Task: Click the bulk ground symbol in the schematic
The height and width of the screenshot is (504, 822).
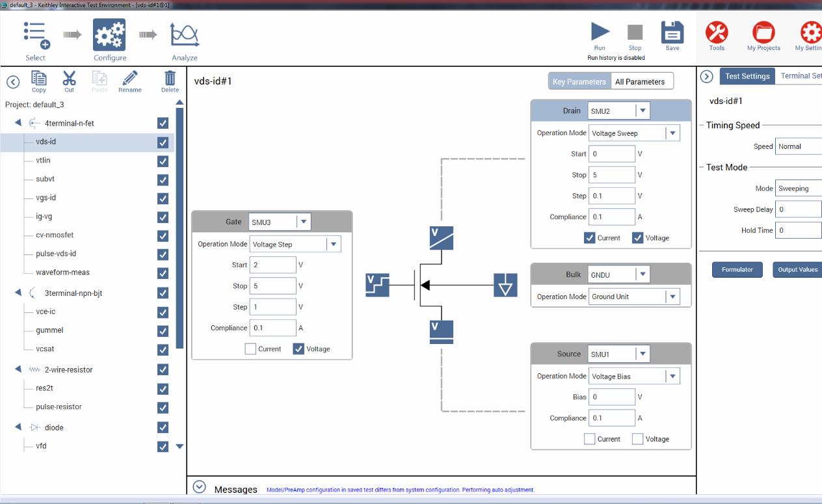Action: [505, 285]
